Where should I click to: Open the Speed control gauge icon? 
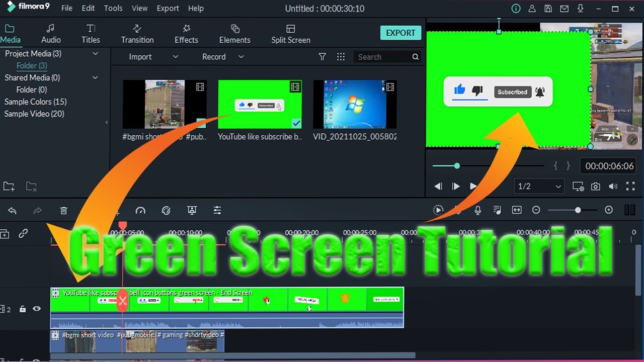click(x=140, y=210)
